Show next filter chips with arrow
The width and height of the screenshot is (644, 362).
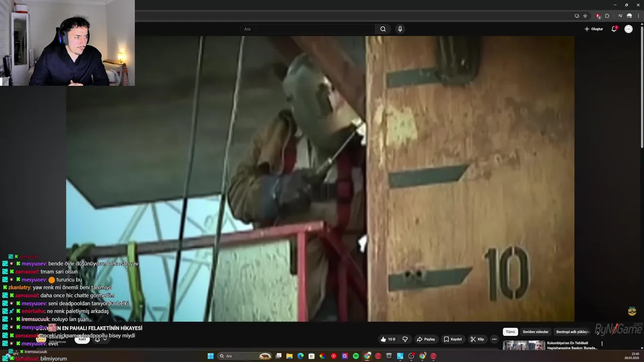point(598,332)
